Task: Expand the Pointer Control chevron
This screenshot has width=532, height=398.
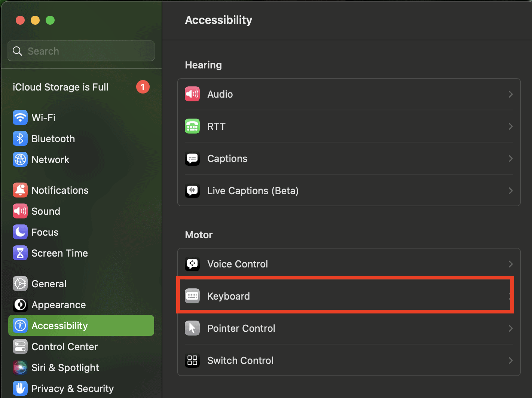Action: tap(510, 328)
